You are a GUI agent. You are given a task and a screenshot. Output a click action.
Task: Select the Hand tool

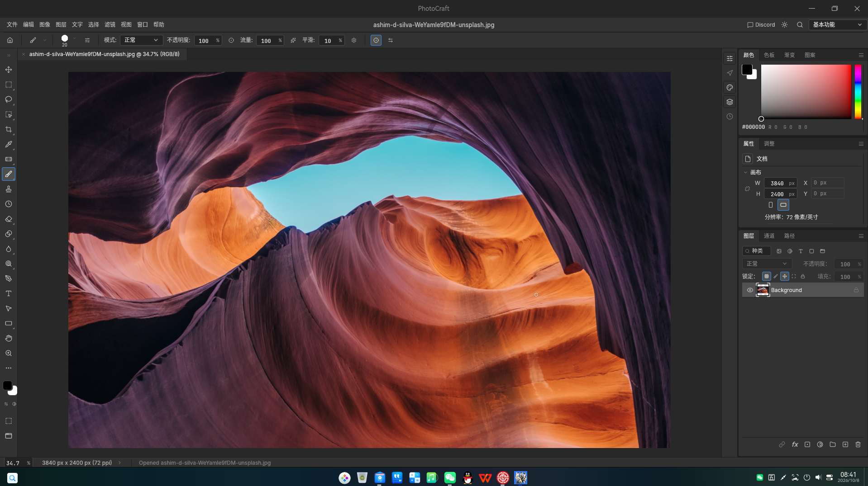tap(9, 338)
